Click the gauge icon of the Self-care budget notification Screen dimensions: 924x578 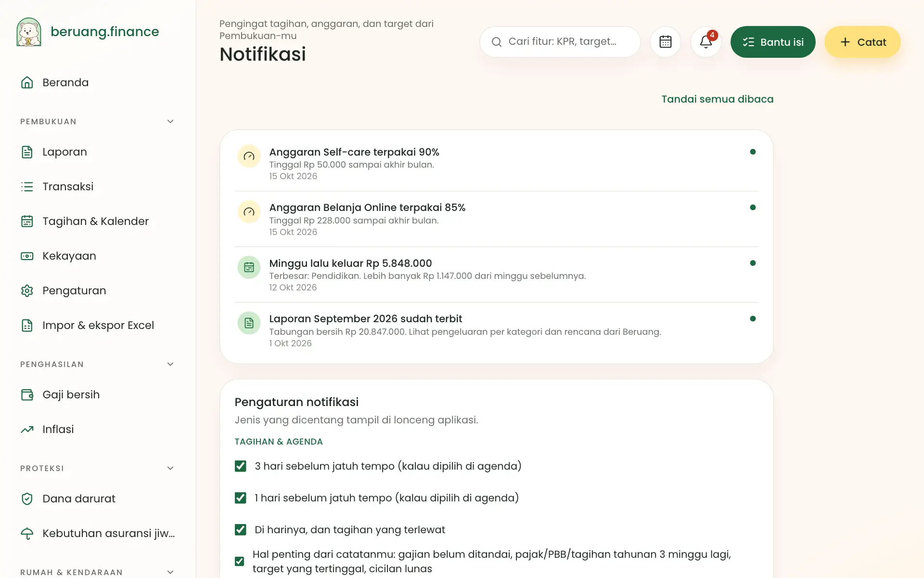coord(249,156)
